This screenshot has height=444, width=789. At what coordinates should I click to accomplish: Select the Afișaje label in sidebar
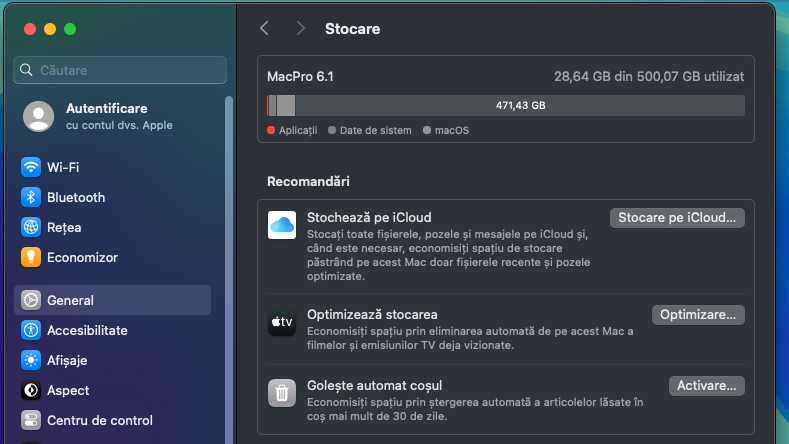[67, 360]
